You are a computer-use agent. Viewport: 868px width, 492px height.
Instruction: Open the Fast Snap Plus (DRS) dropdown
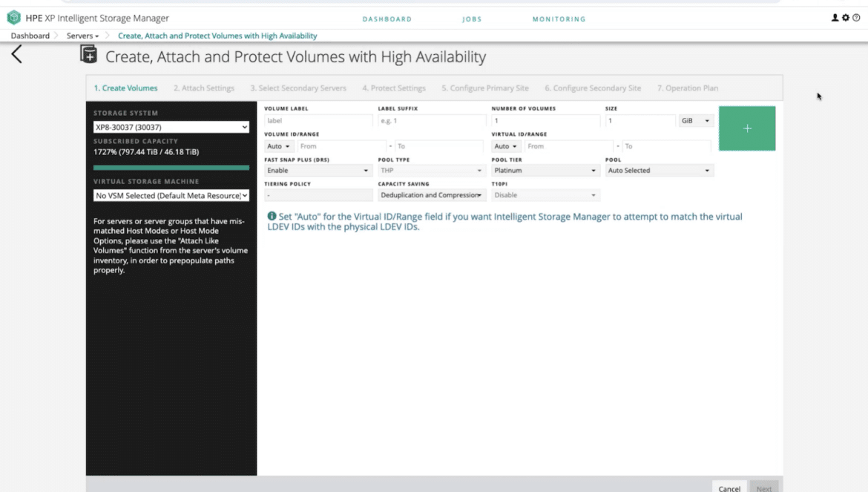[x=318, y=171]
